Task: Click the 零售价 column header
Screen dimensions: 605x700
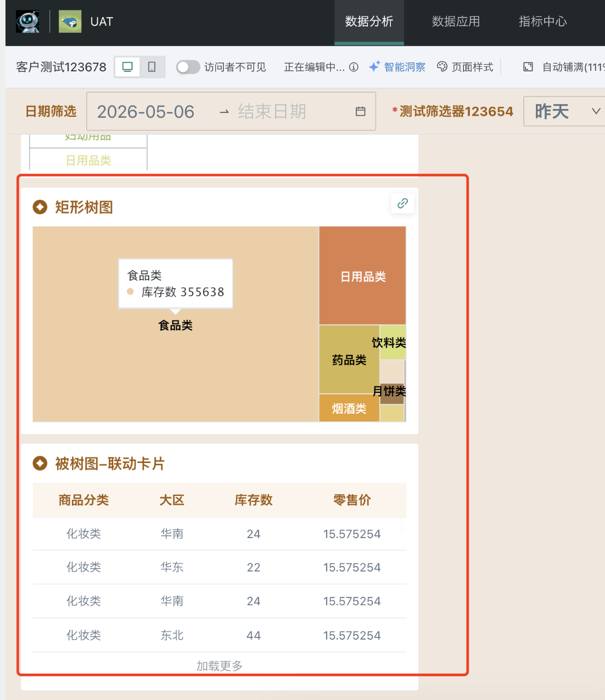Action: coord(352,500)
